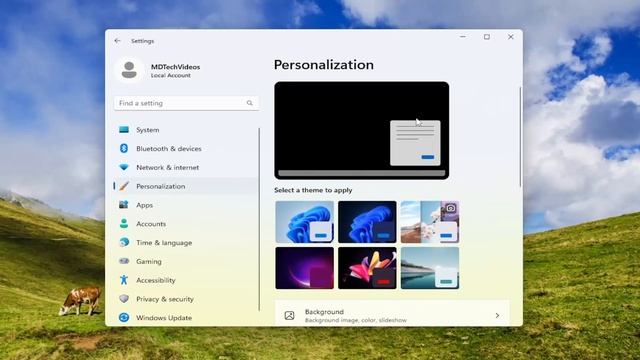The image size is (640, 360).
Task: Click the sidebar navigation scrollbar
Action: click(x=259, y=219)
